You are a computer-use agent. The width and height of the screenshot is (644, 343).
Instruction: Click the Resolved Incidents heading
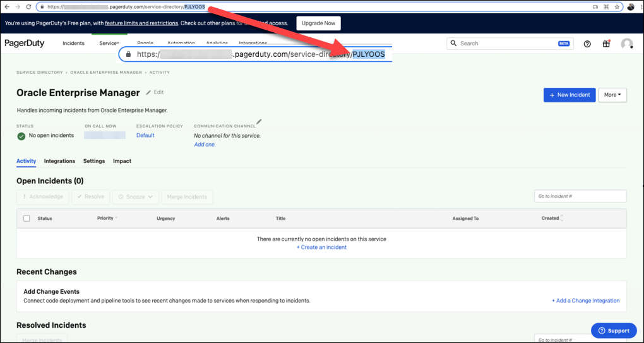pos(51,325)
